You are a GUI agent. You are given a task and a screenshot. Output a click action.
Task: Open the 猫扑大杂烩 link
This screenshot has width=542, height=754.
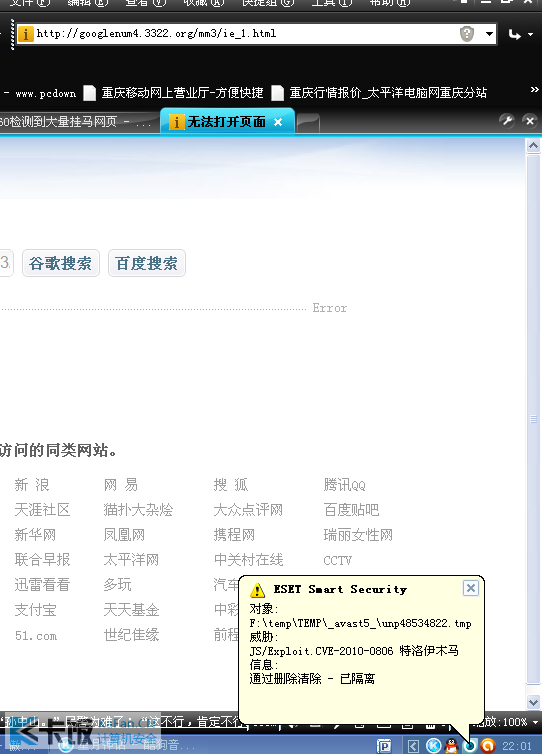coord(138,510)
